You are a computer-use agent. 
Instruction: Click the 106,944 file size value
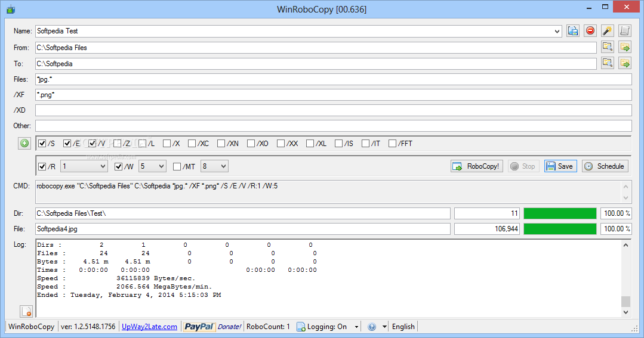[506, 229]
